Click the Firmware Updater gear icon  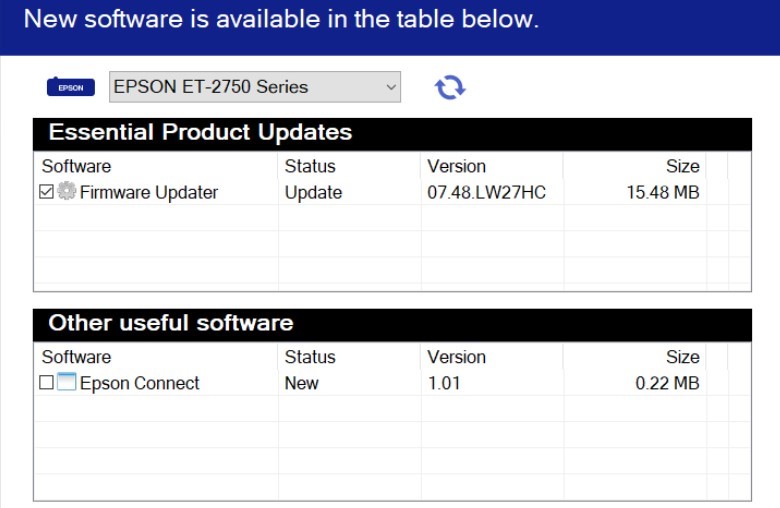[67, 192]
